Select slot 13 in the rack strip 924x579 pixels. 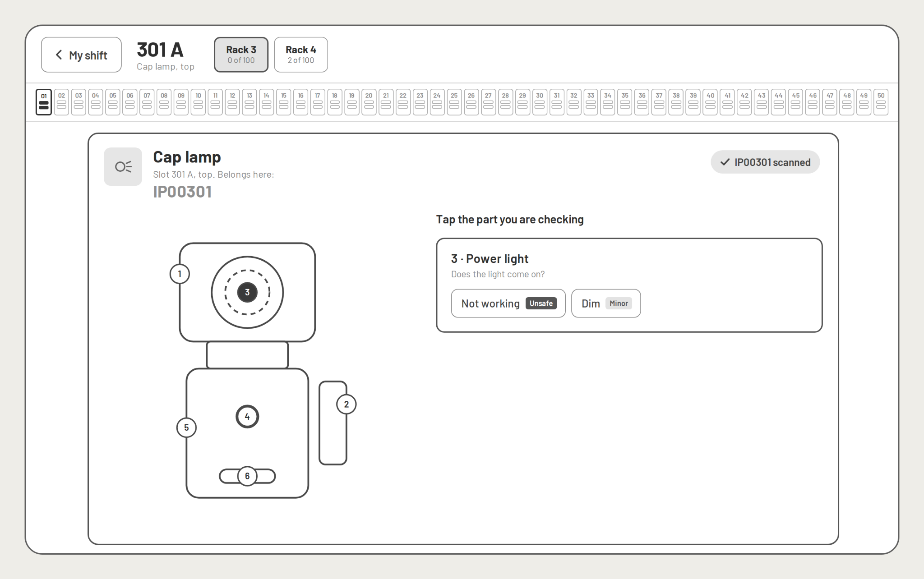(249, 102)
